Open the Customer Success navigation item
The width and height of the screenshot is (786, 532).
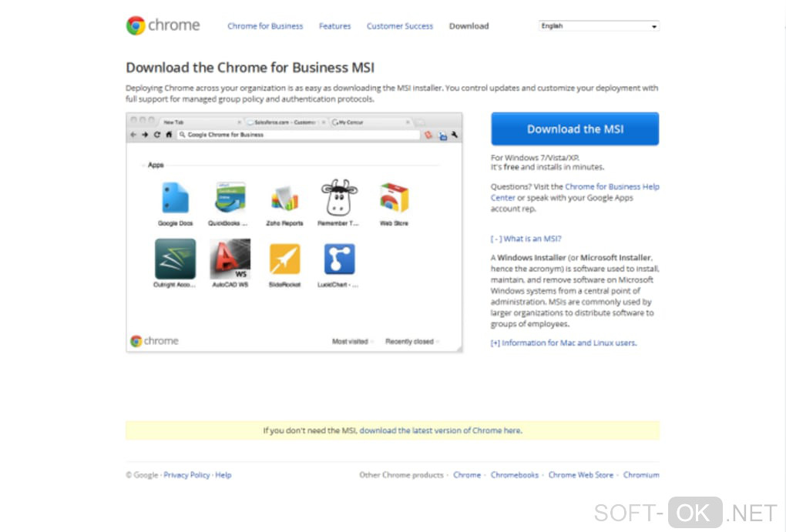tap(399, 26)
